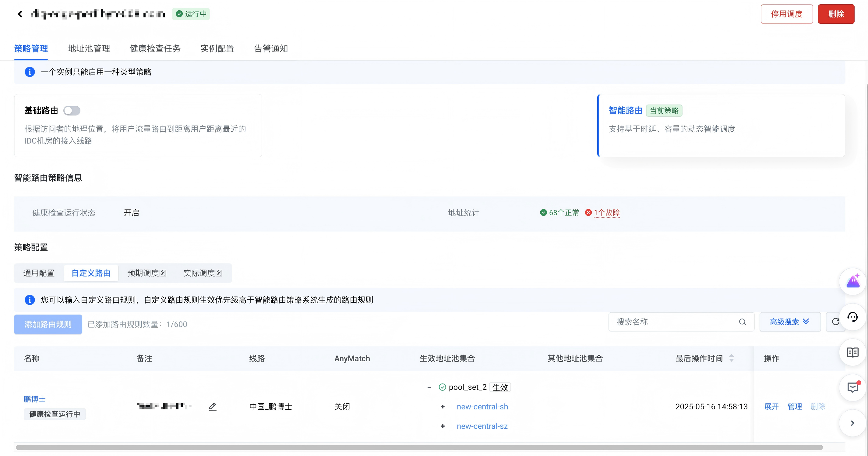Select the 预期调度图 tab
Image resolution: width=868 pixels, height=456 pixels.
(x=147, y=273)
